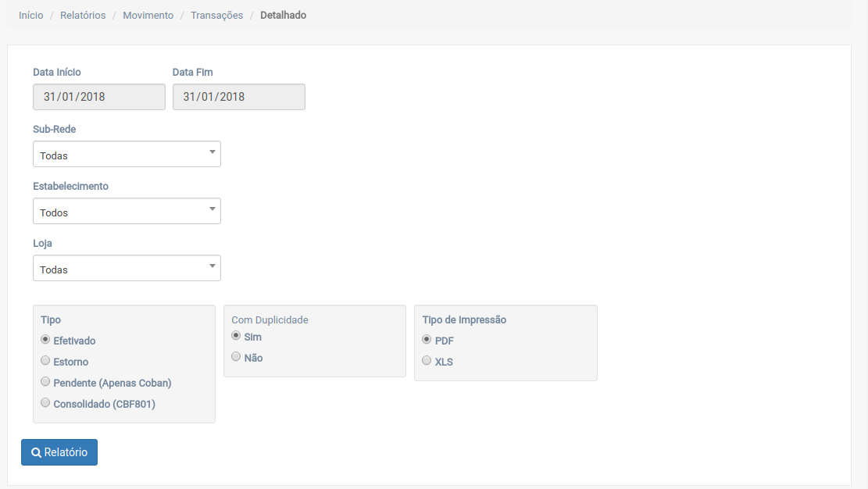This screenshot has width=868, height=489.
Task: Click the Data Fim date field
Action: pyautogui.click(x=238, y=97)
